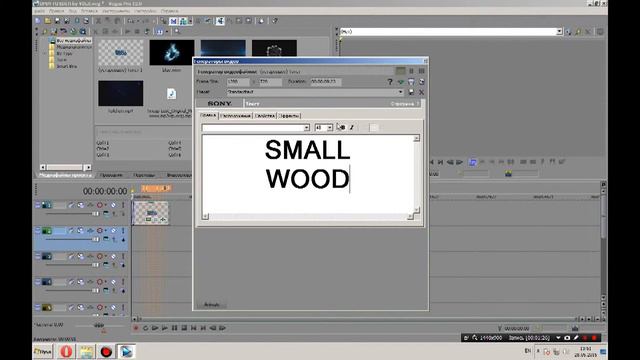
Task: Click the Duration field in generator dialog
Action: pyautogui.click(x=326, y=82)
